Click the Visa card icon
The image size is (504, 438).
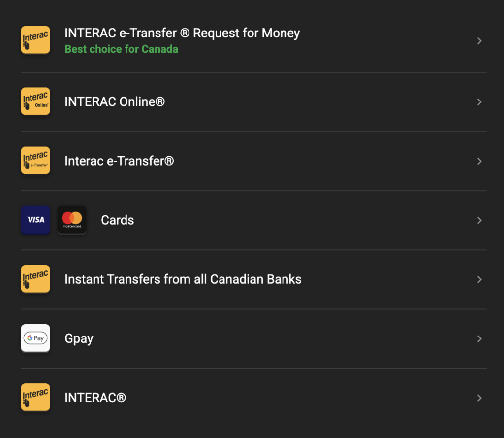click(x=35, y=220)
